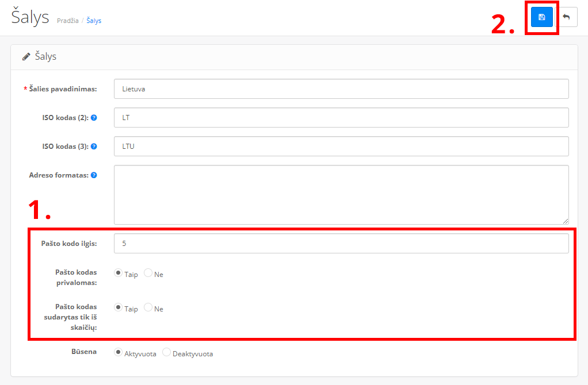Focus the Šalies pavadinimas field with Lietuva
The height and width of the screenshot is (385, 588).
click(x=341, y=88)
